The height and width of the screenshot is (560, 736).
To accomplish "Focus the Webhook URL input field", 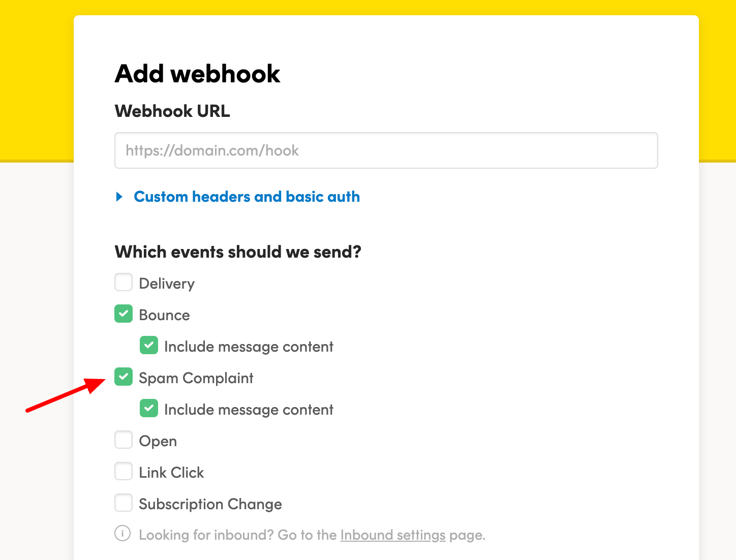I will (386, 150).
